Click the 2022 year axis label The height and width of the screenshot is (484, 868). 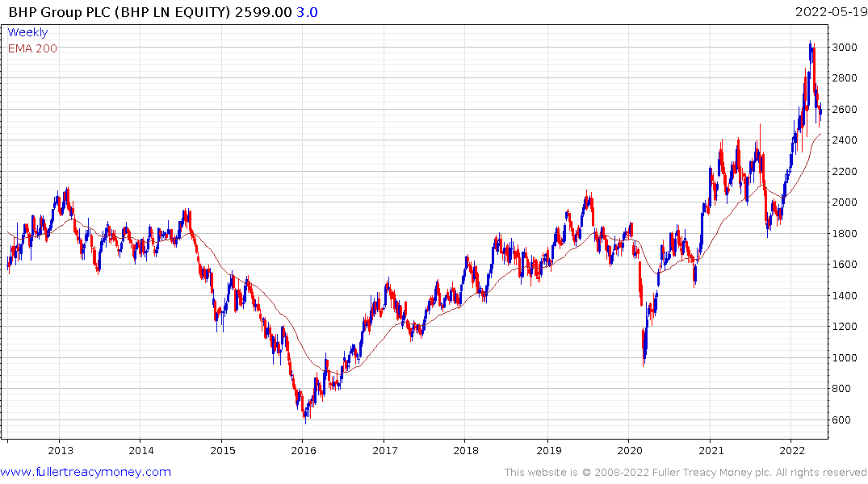tap(791, 450)
